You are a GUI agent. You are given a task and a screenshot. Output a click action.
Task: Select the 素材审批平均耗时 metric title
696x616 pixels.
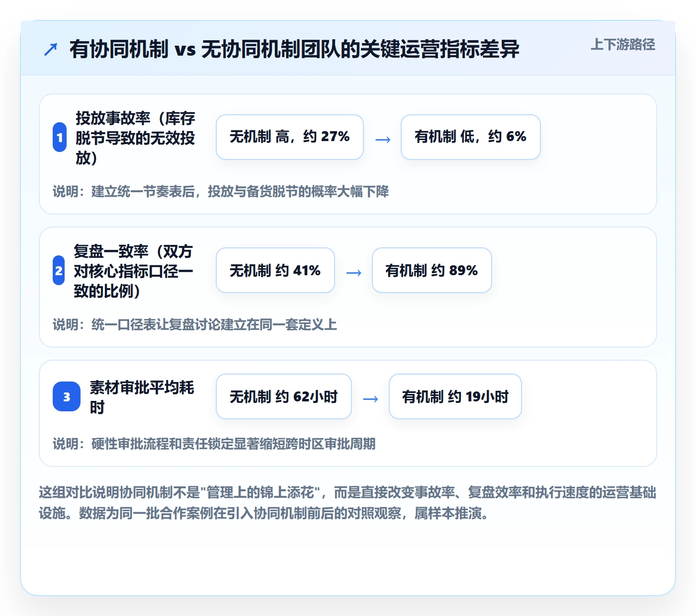pyautogui.click(x=142, y=397)
